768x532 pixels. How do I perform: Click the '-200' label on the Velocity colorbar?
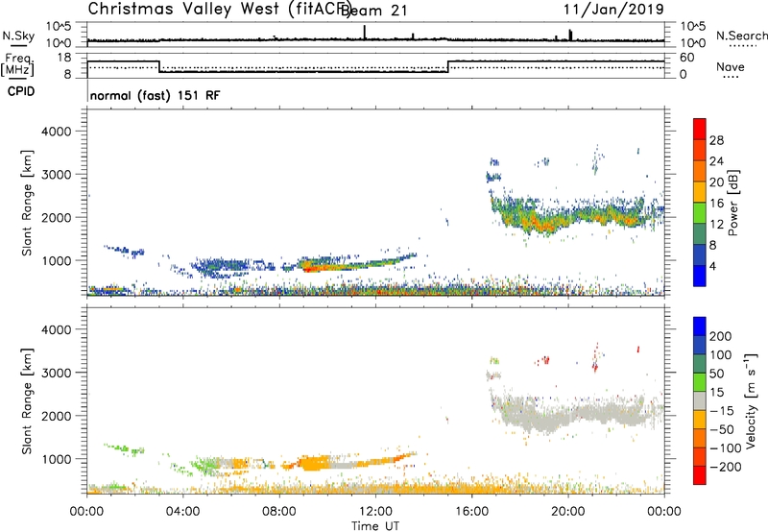(726, 467)
